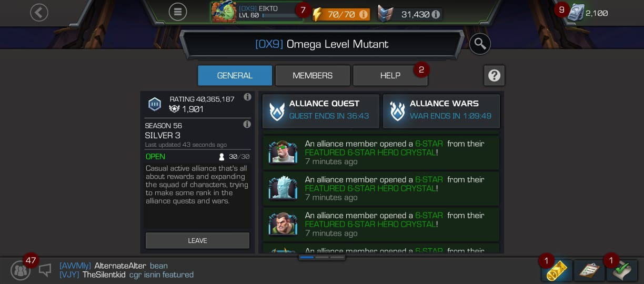The image size is (644, 284).
Task: Open ALLIANCE WARS panel
Action: [x=441, y=111]
